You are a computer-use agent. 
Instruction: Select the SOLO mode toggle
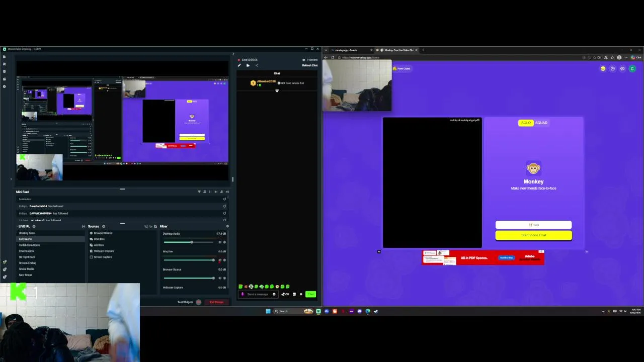[526, 123]
